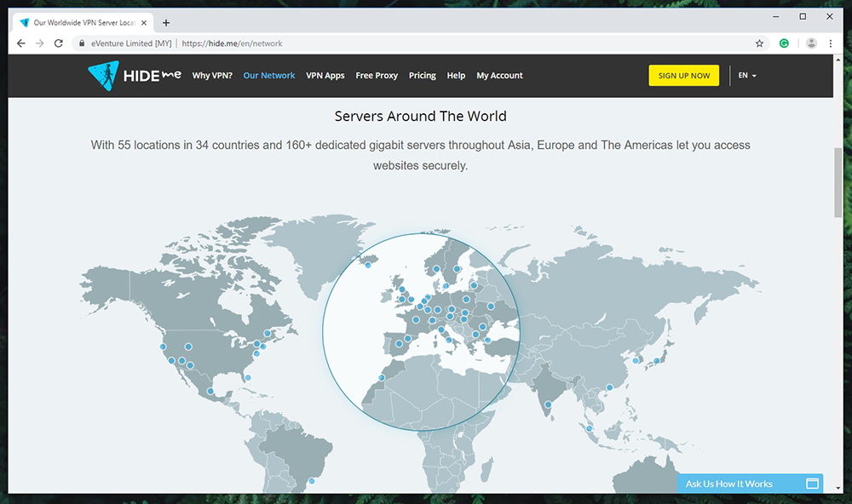852x504 pixels.
Task: Reload the page with the refresh icon
Action: [x=59, y=43]
